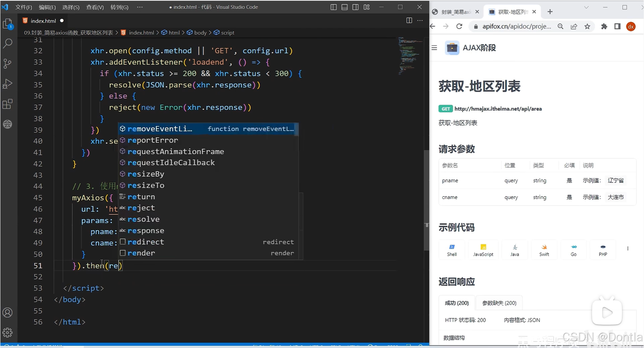Toggle primary sidebar layout icon
The image size is (644, 348).
(x=334, y=7)
